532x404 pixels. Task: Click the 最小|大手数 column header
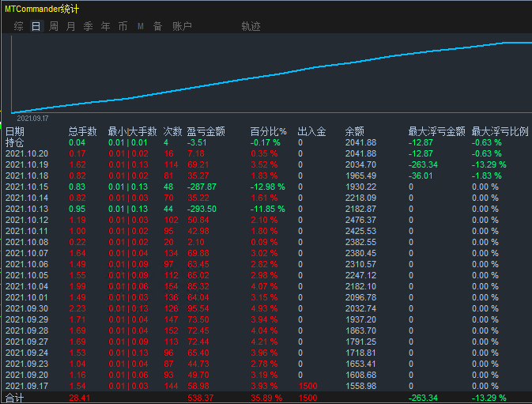click(132, 131)
